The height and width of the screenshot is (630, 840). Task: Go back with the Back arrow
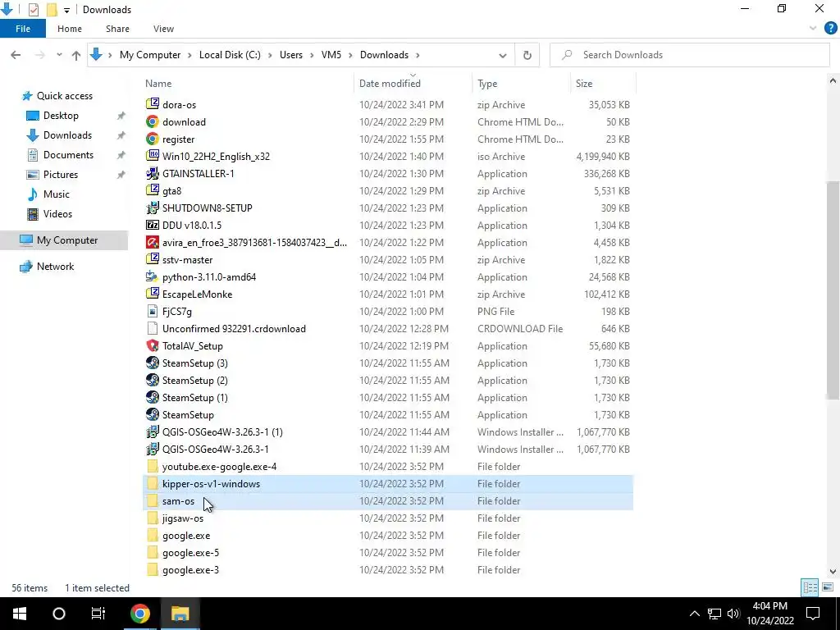[x=16, y=55]
